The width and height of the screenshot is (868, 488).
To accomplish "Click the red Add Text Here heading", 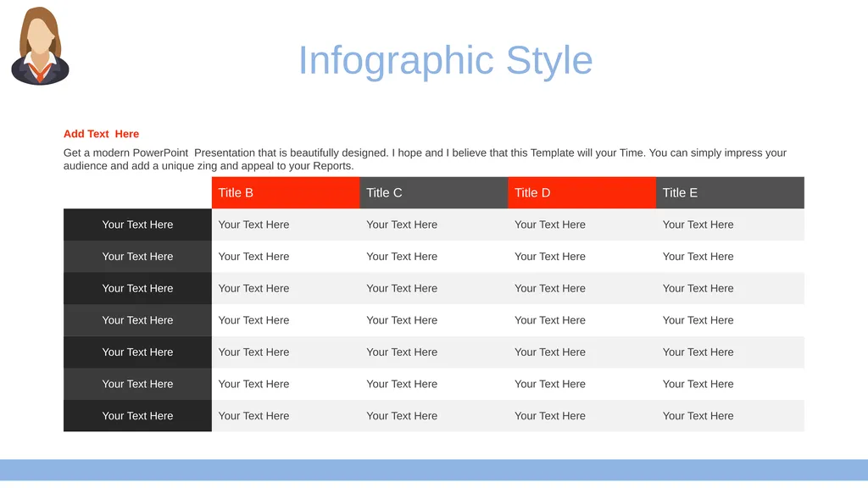I will tap(102, 134).
